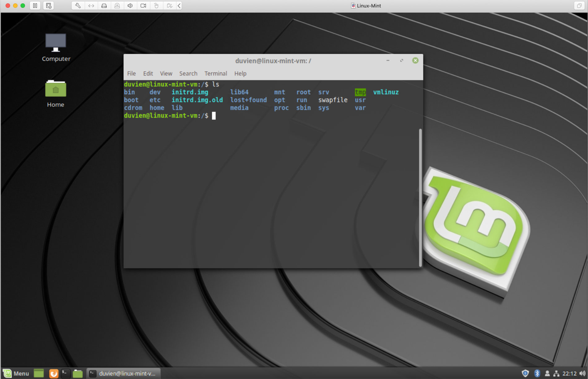Open the virtual machine settings wrench icon
This screenshot has width=588, height=379.
coord(77,6)
